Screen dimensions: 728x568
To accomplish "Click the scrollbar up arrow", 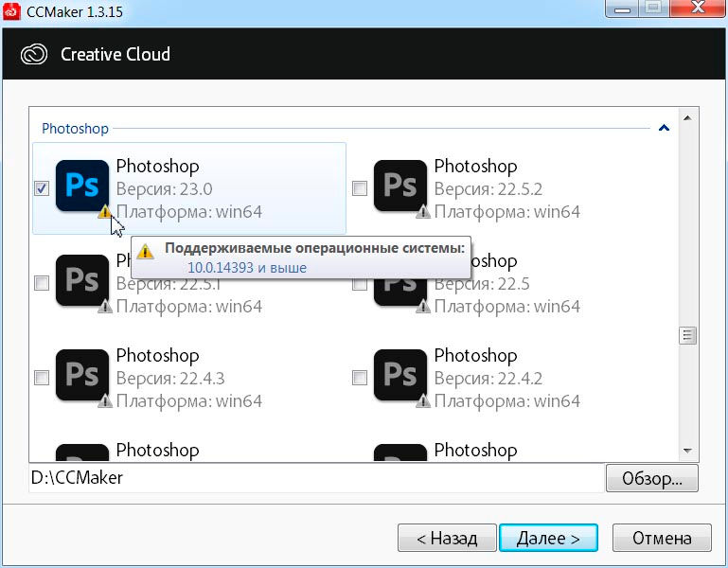I will pos(687,118).
